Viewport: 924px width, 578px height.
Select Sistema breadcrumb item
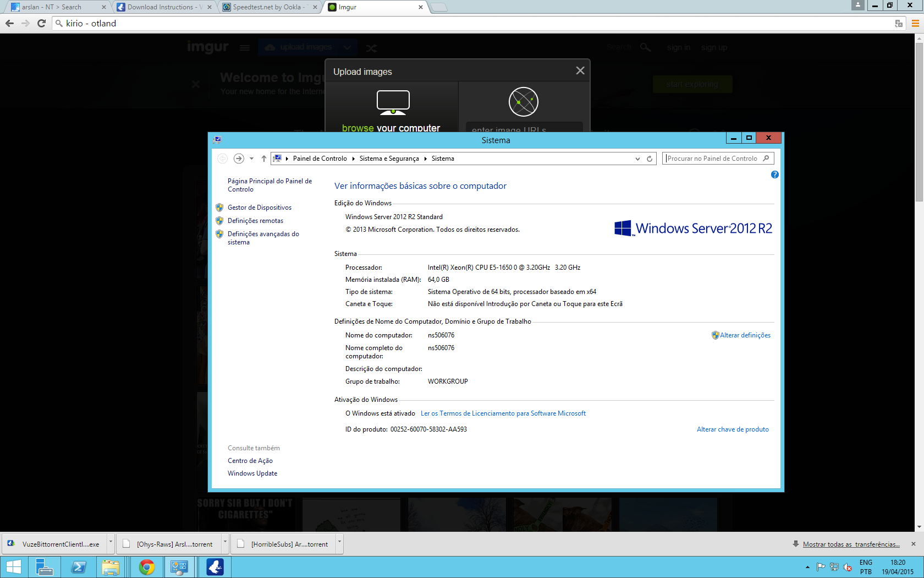(443, 159)
